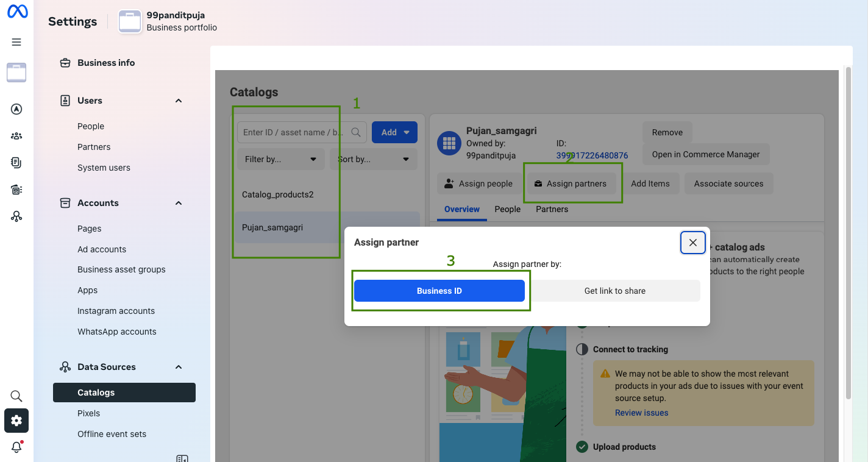Switch to the Partners tab in catalog details

pyautogui.click(x=552, y=209)
